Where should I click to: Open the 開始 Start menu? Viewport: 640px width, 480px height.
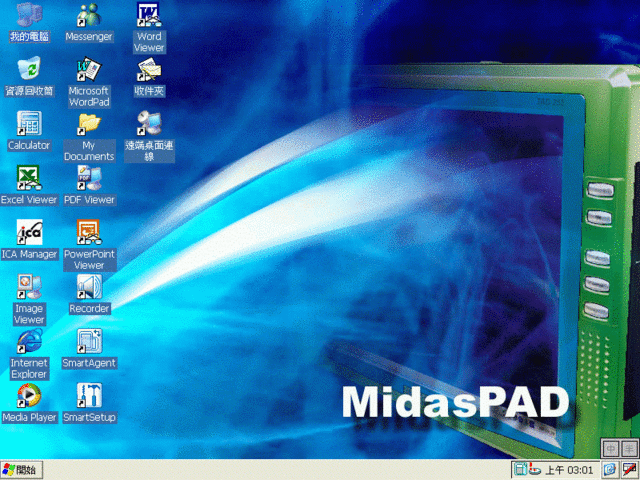[x=21, y=470]
